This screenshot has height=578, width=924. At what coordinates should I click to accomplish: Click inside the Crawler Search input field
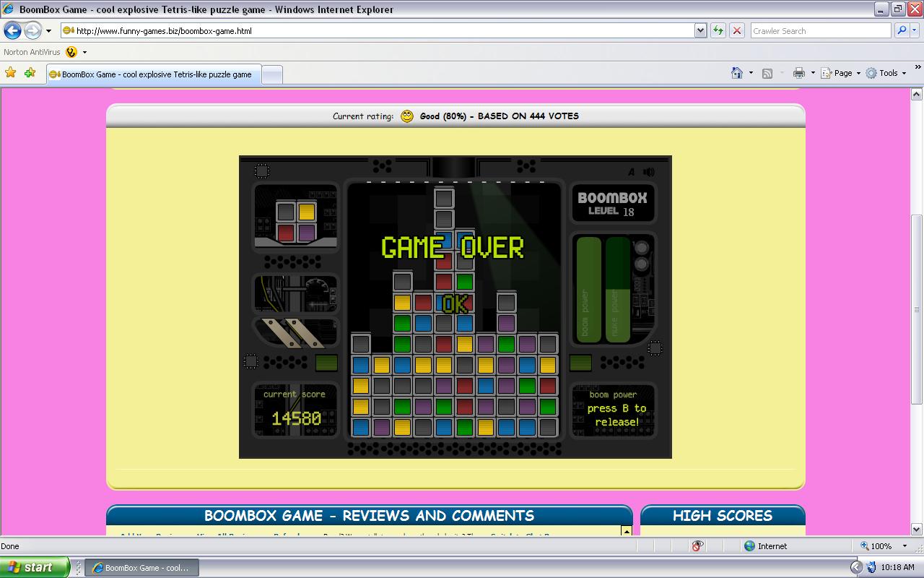(819, 30)
